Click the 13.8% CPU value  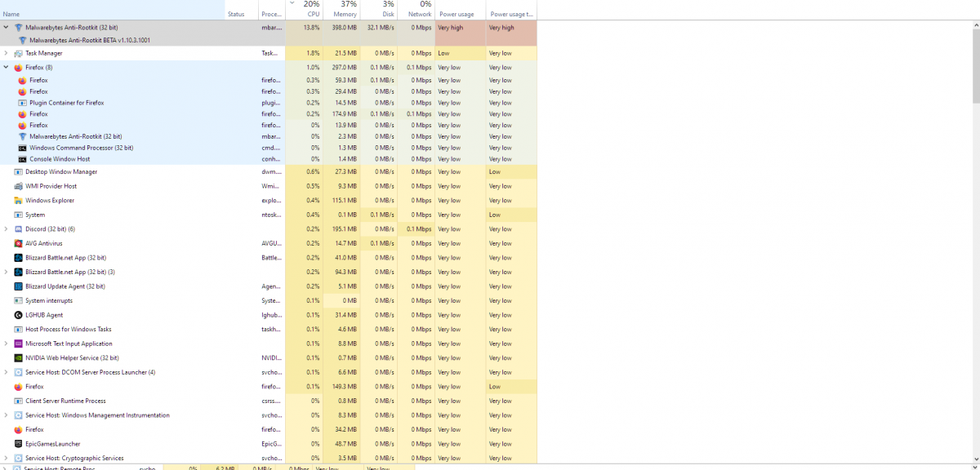point(311,28)
